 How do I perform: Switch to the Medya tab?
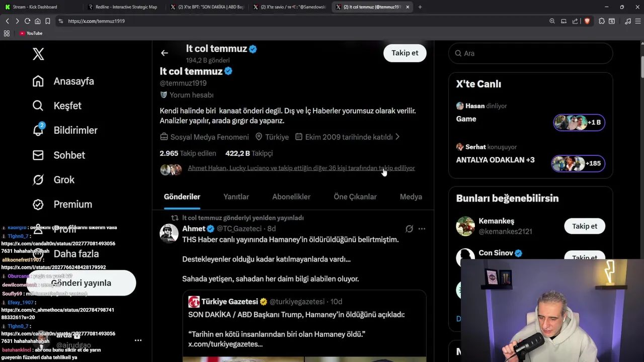[411, 197]
